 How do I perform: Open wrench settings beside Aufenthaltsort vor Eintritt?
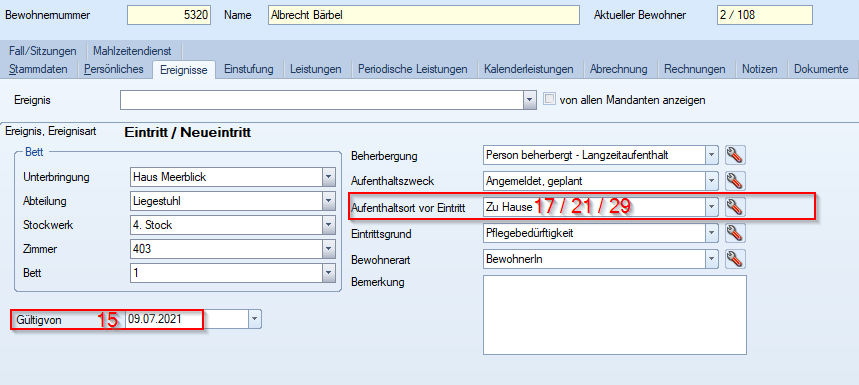[x=735, y=206]
